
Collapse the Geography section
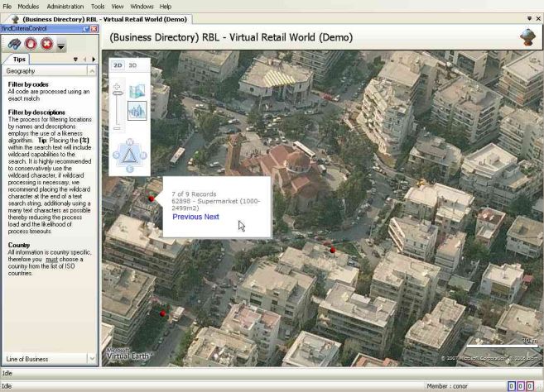(92, 71)
